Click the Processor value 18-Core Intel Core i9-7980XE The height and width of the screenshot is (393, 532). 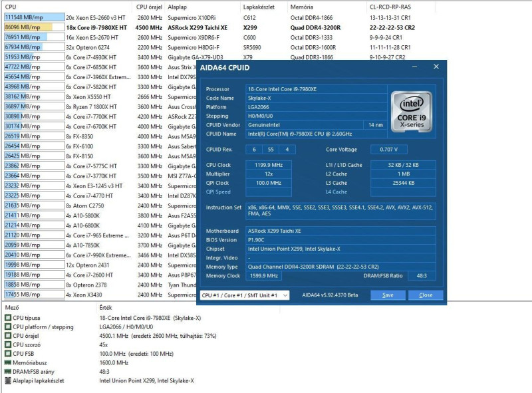[317, 89]
